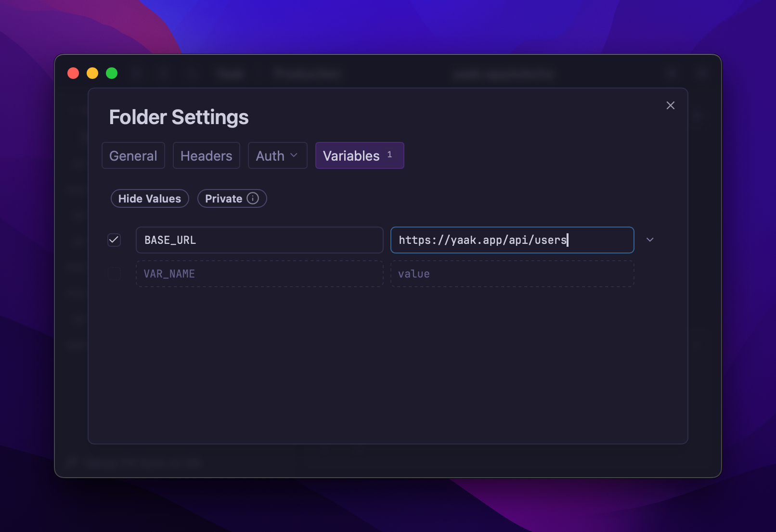Viewport: 776px width, 532px height.
Task: Switch to the General tab
Action: pyautogui.click(x=133, y=156)
